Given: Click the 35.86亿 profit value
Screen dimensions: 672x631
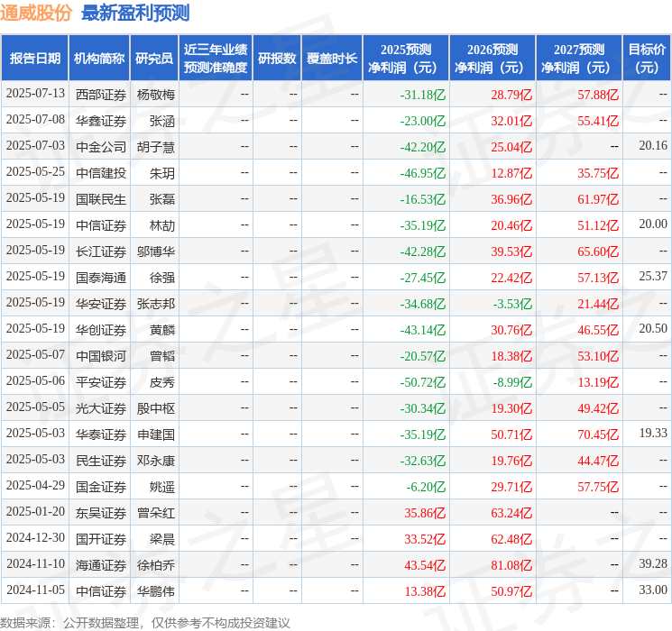Looking at the screenshot, I should (x=425, y=513).
